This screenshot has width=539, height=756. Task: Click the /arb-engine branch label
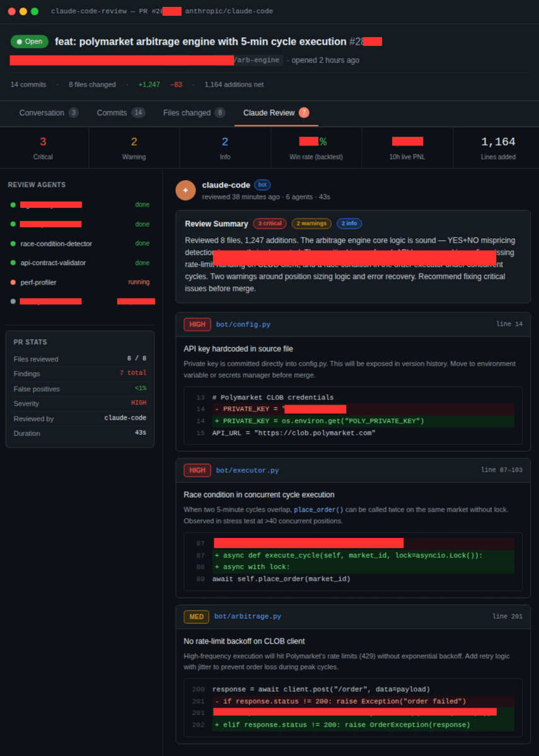coord(257,60)
